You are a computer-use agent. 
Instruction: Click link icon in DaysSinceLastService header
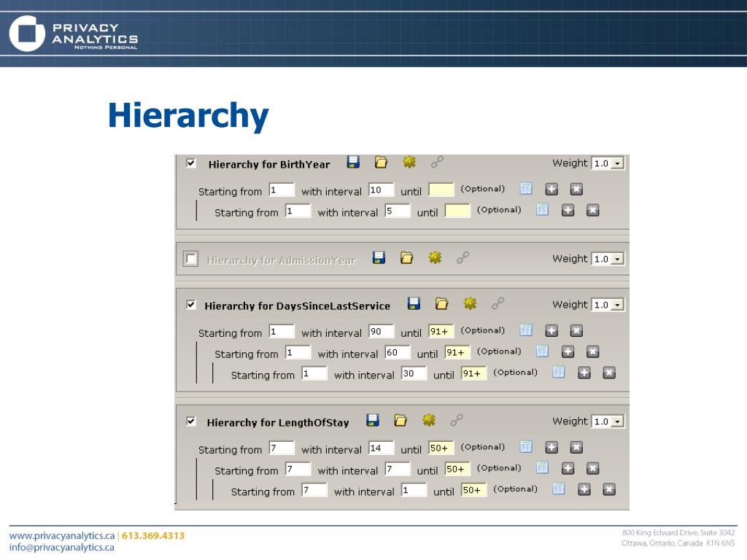pos(498,303)
